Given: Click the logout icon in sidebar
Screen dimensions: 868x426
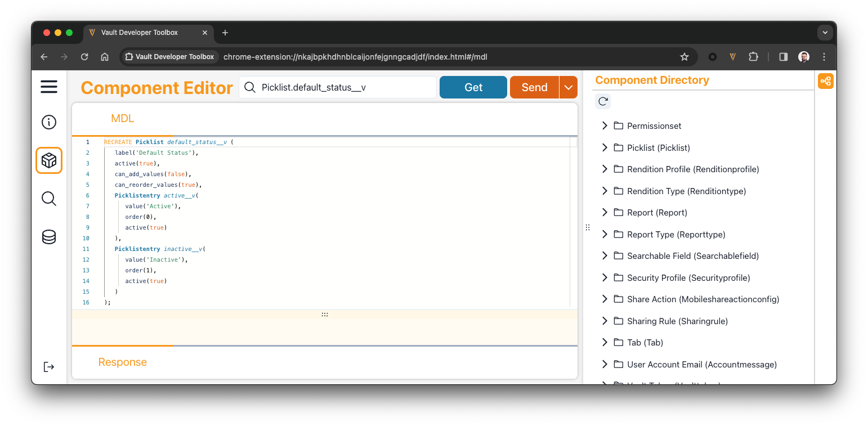Looking at the screenshot, I should click(x=49, y=367).
